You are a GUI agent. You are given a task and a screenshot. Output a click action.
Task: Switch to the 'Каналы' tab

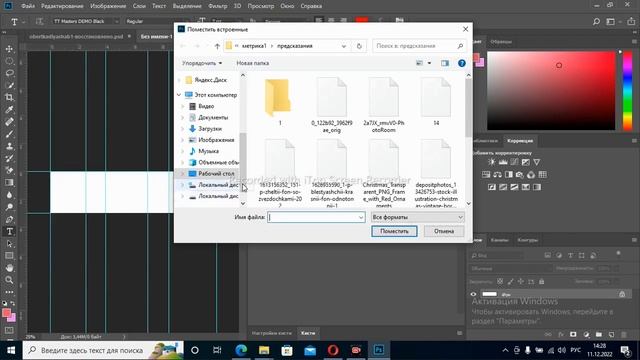[x=500, y=240]
